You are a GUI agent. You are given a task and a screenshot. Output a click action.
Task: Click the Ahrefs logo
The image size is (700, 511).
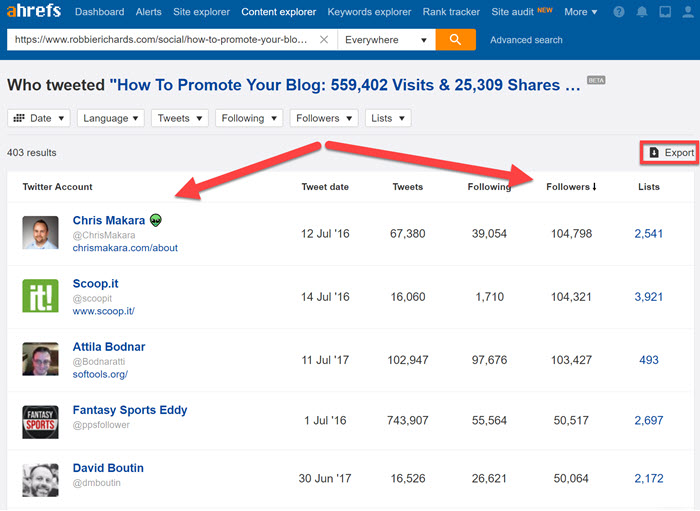32,12
